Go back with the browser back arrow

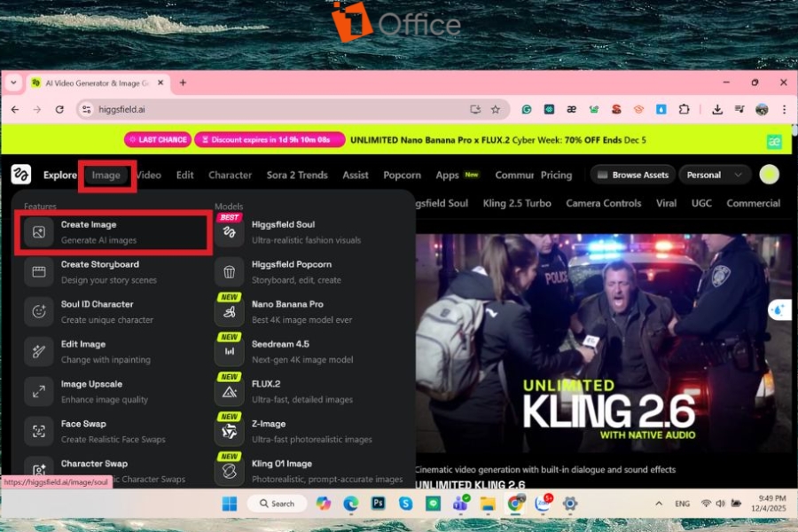click(15, 109)
